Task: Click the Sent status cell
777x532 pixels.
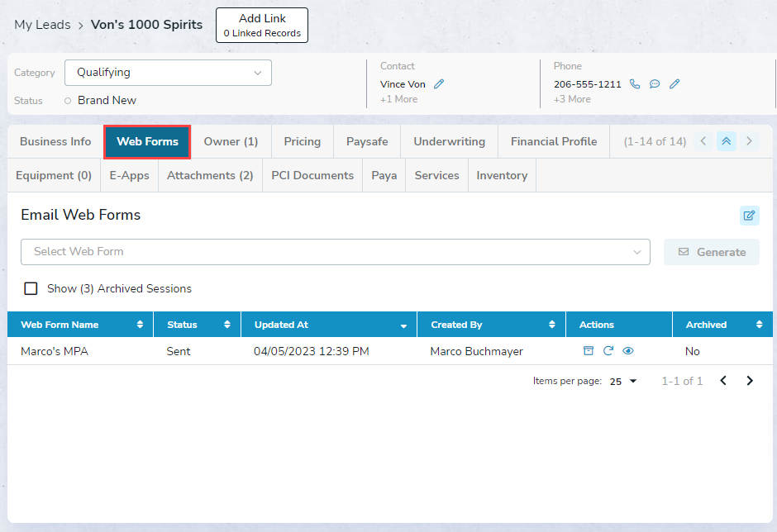Action: [179, 351]
